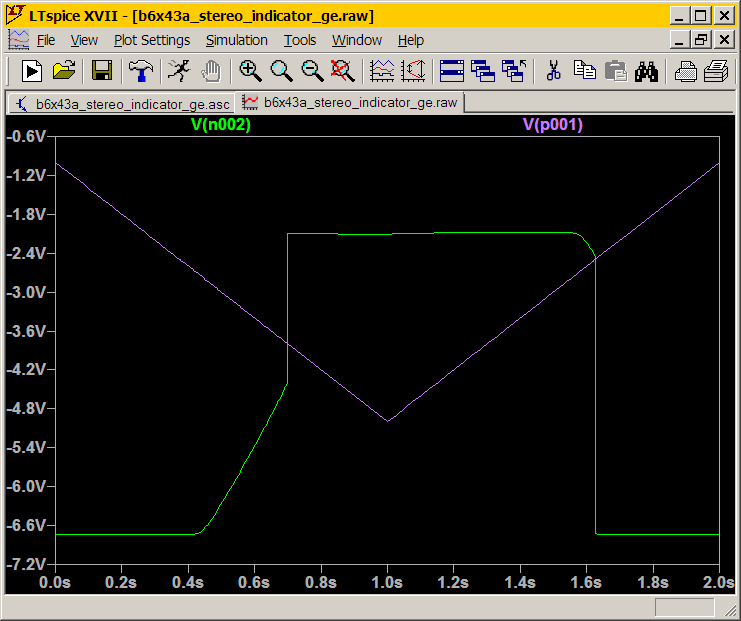Save with the floppy disk icon
Image resolution: width=741 pixels, height=621 pixels.
coord(101,71)
